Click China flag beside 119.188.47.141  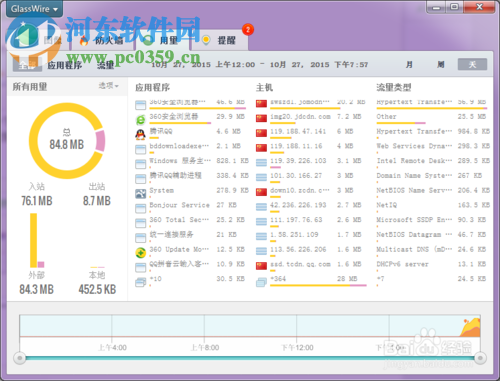coord(261,133)
